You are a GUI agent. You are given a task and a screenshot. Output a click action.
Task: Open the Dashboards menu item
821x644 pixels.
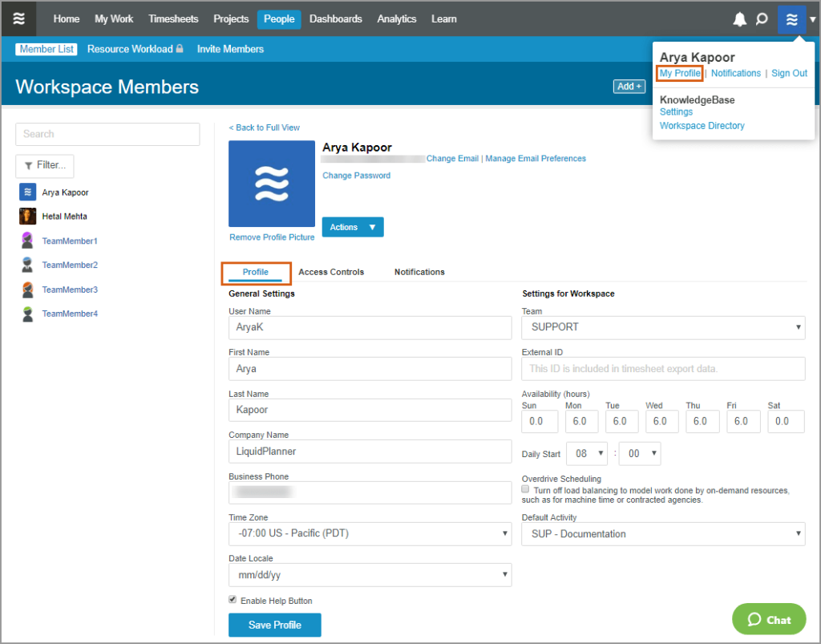click(335, 18)
